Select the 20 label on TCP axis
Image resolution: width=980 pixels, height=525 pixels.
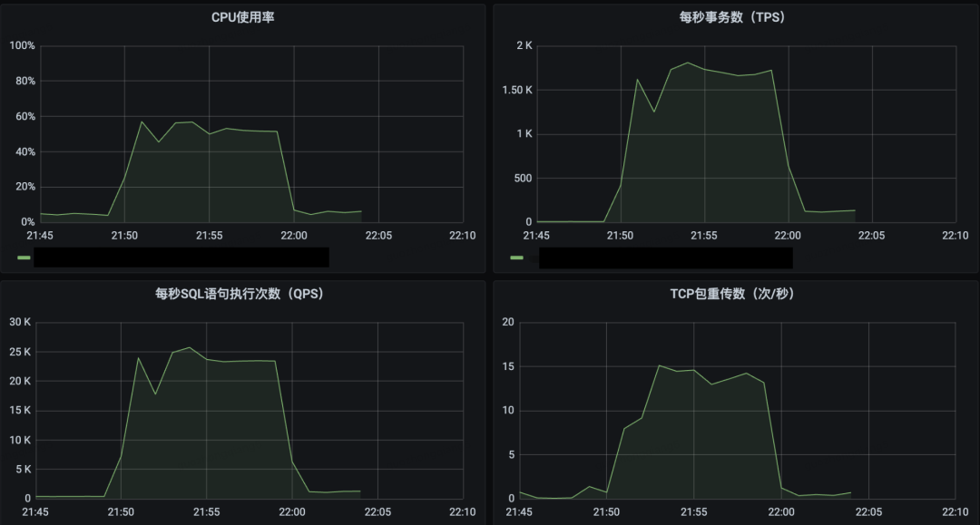pyautogui.click(x=508, y=322)
